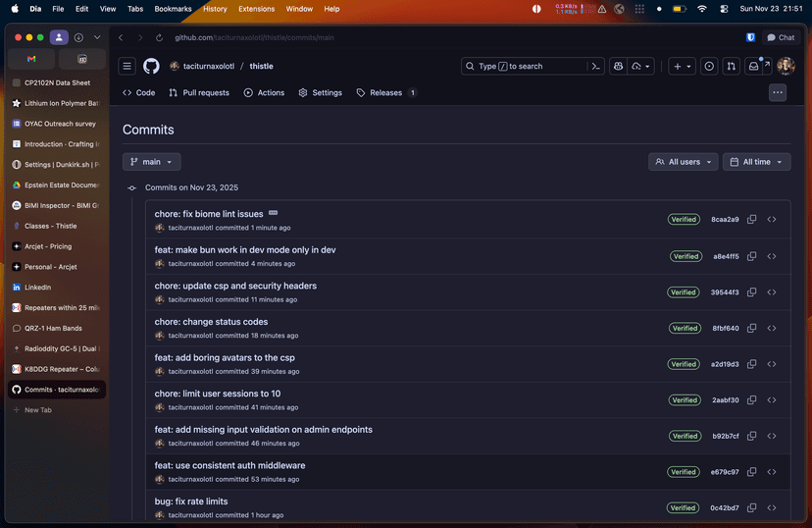Viewport: 812px width, 528px height.
Task: Open the All time date filter
Action: pyautogui.click(x=756, y=162)
